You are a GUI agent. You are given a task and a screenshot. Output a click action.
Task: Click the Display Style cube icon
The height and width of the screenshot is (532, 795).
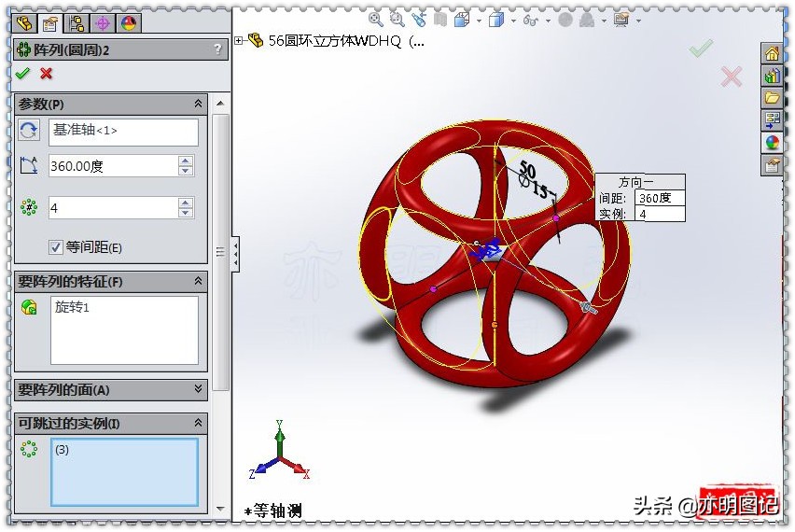tap(496, 20)
